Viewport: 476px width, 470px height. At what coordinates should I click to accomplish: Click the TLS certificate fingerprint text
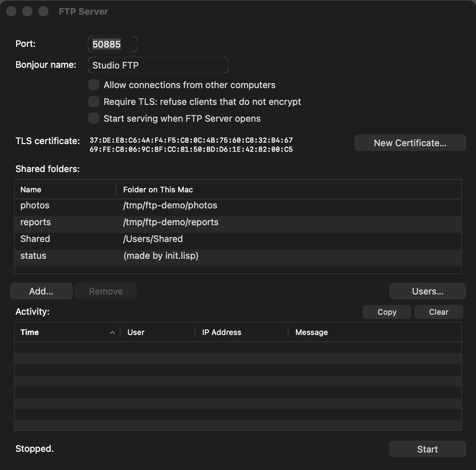click(x=191, y=145)
